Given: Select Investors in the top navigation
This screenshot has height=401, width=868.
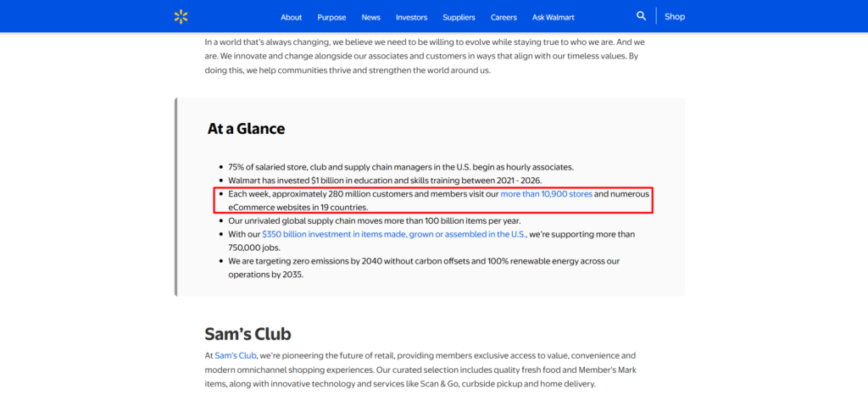Looking at the screenshot, I should 411,17.
